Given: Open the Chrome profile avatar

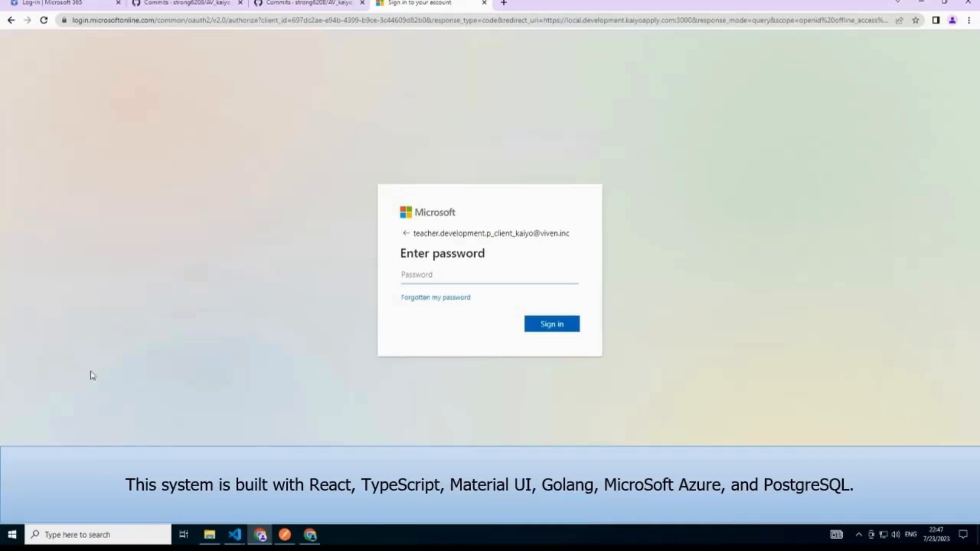Looking at the screenshot, I should click(952, 20).
